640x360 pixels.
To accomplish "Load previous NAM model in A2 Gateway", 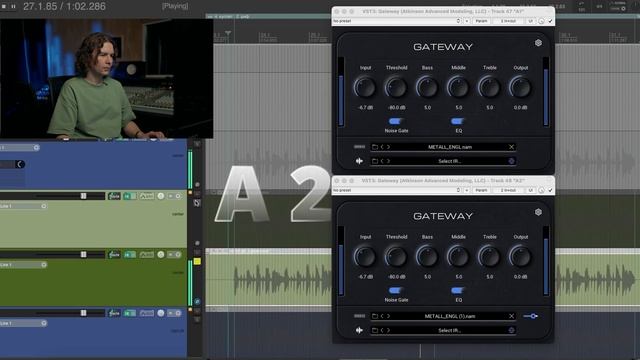I will (x=382, y=316).
